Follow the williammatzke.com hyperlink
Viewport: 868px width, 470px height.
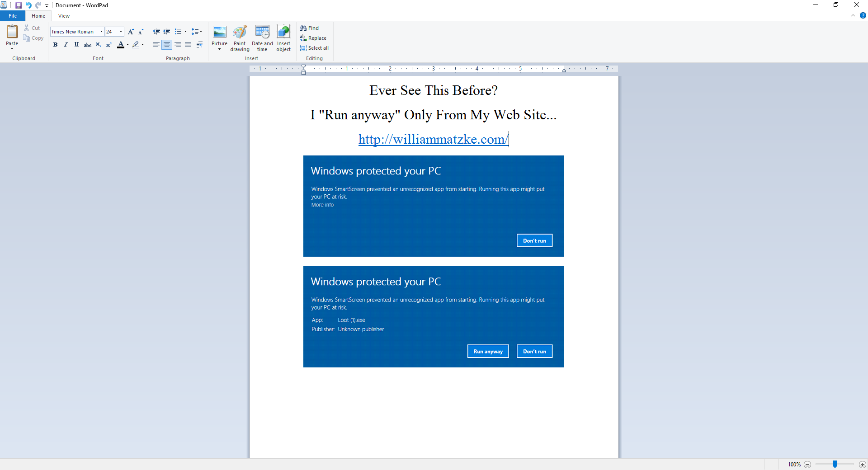pos(433,139)
